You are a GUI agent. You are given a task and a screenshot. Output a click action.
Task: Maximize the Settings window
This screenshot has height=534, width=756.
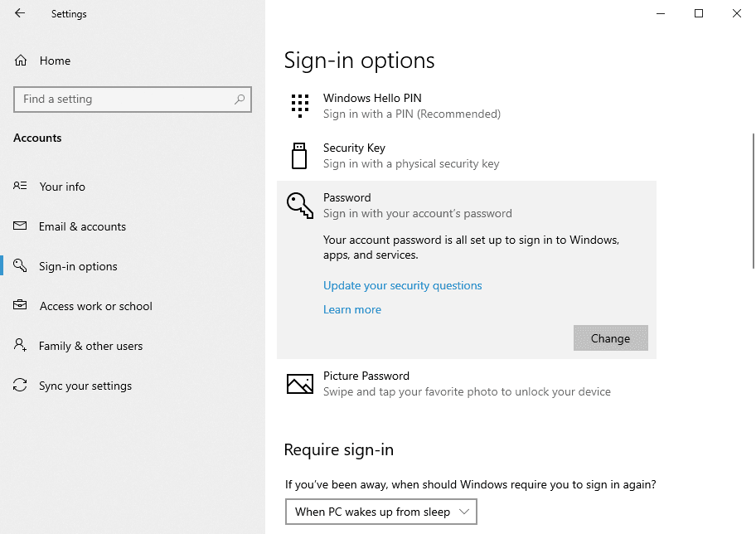tap(699, 13)
